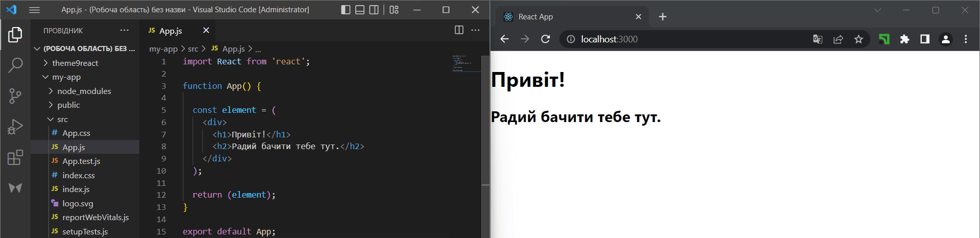This screenshot has height=238, width=980.
Task: Expand the theme9react folder
Action: coord(75,63)
